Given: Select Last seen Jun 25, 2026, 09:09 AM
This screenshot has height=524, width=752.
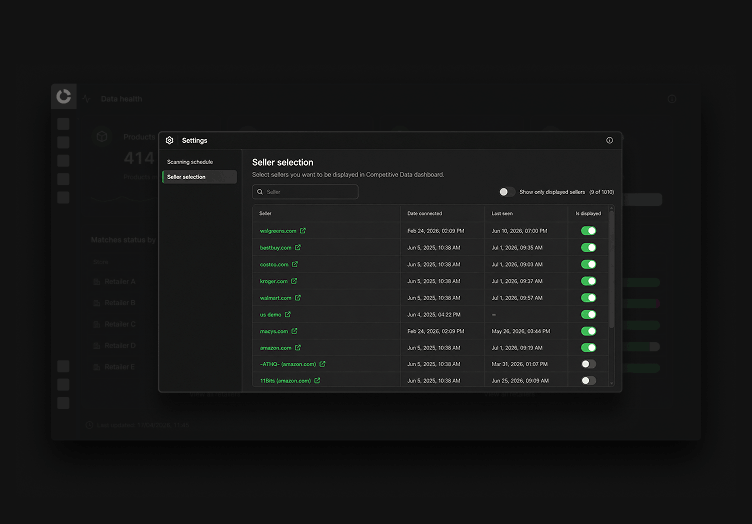Looking at the screenshot, I should (x=520, y=381).
